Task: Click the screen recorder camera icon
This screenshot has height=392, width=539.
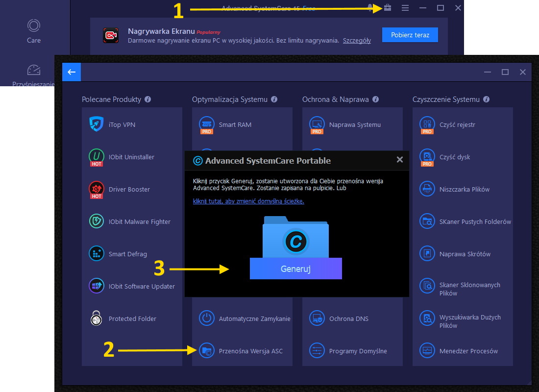Action: point(111,35)
